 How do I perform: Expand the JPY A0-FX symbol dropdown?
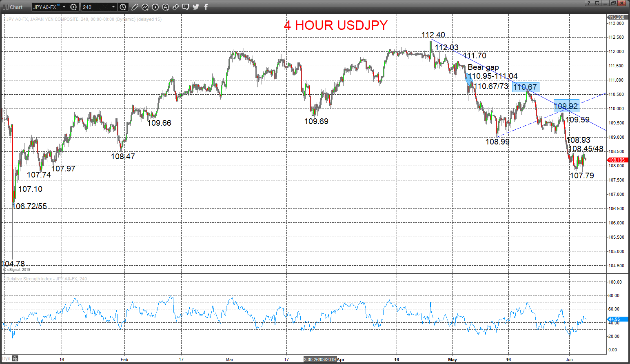tap(64, 7)
